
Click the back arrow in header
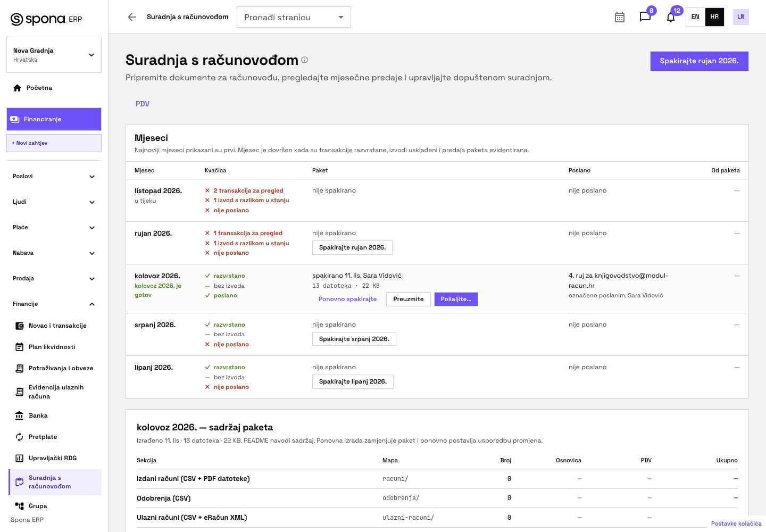(x=132, y=17)
